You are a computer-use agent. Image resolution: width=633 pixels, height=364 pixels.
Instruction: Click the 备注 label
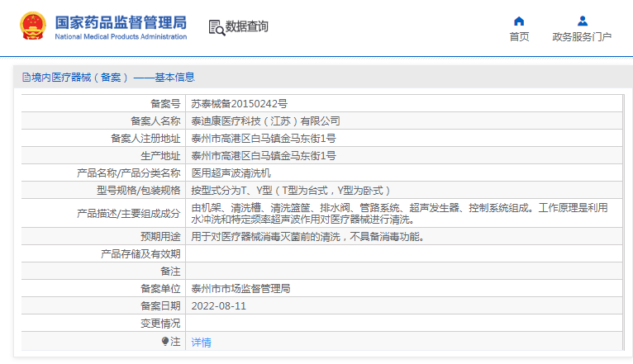tap(170, 272)
